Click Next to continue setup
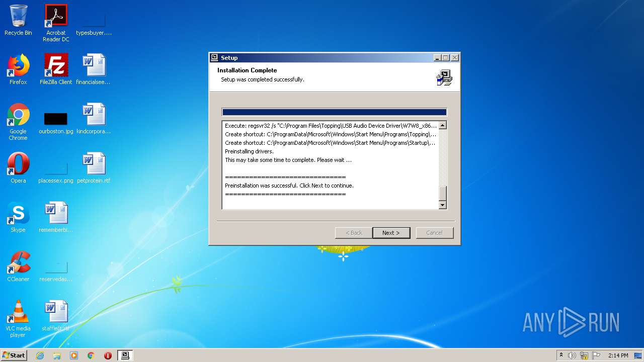 pos(391,233)
